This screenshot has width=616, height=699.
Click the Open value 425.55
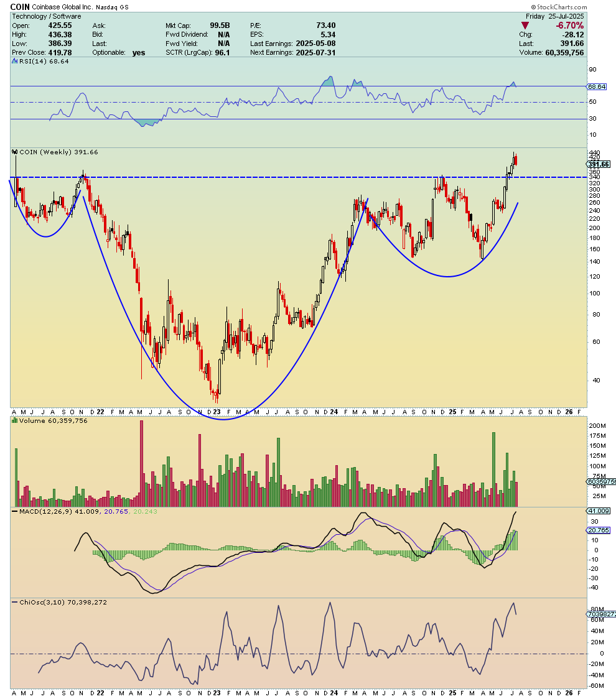60,25
